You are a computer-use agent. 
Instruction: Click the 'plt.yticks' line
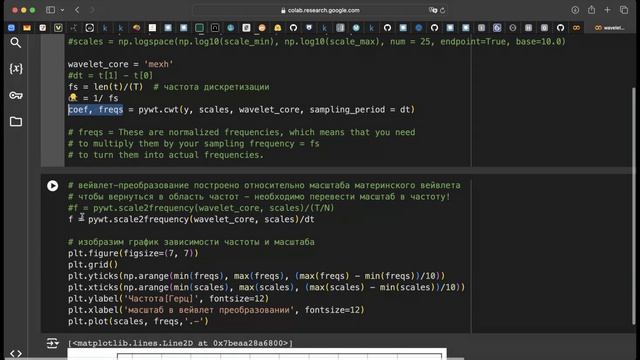click(257, 276)
